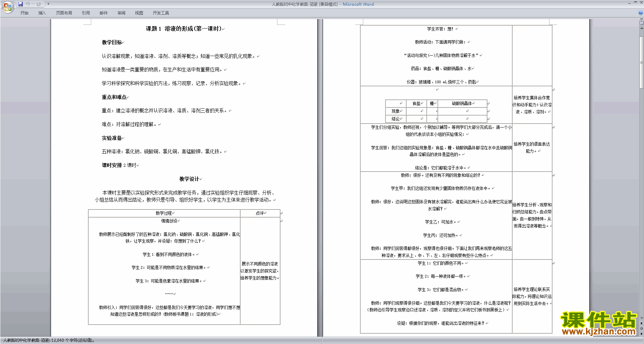
Task: Click the vertical scrollbar thumb
Action: click(x=642, y=62)
